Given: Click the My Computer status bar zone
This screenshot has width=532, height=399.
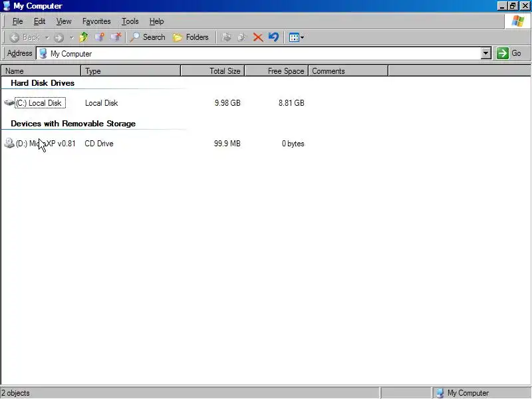Looking at the screenshot, I should tap(481, 393).
